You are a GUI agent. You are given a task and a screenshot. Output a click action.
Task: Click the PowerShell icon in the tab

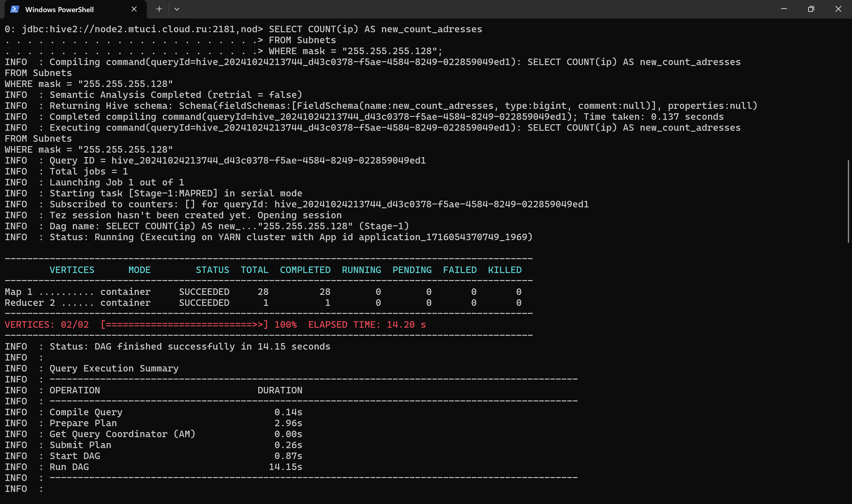click(14, 9)
